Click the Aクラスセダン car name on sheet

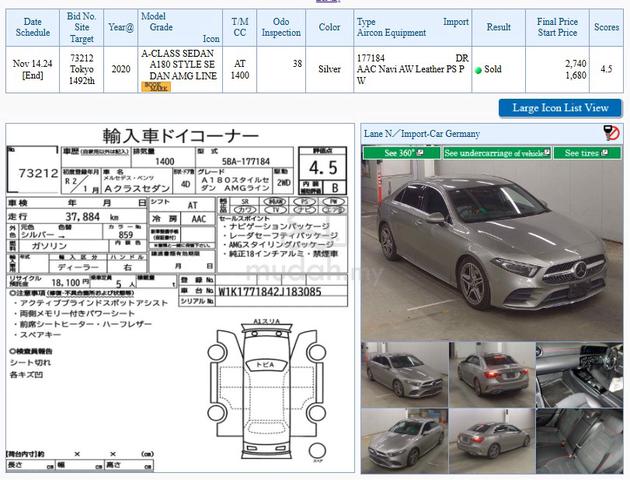click(137, 188)
